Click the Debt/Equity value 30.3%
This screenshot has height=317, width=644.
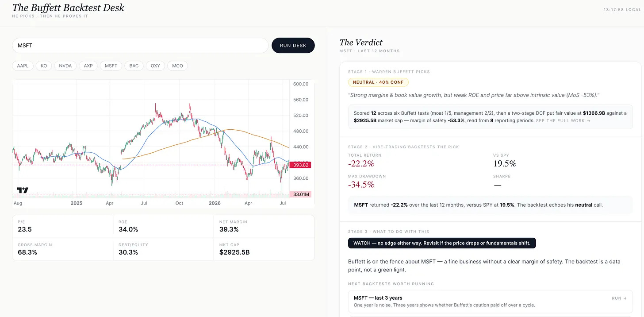pos(128,252)
